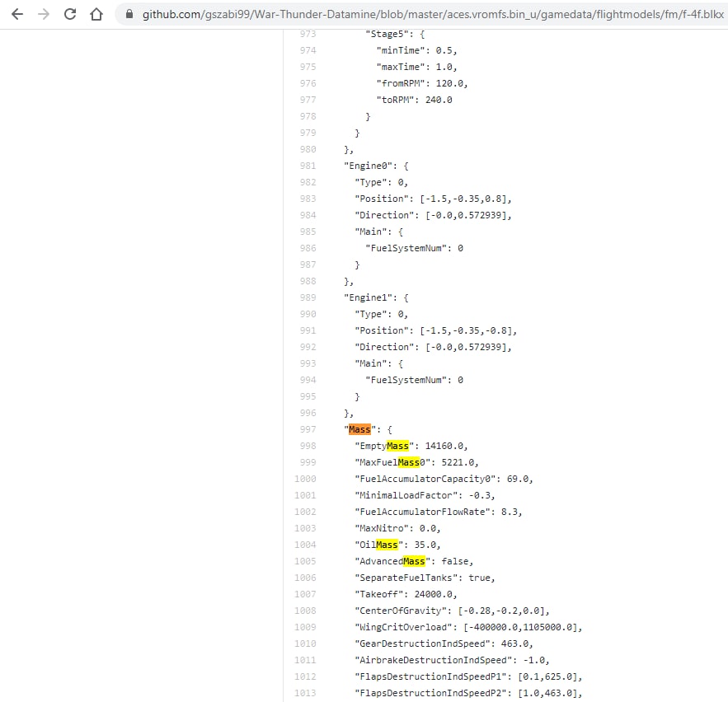Click the "MaxFuelMass0": 5221.0 line
The image size is (728, 702).
(416, 462)
